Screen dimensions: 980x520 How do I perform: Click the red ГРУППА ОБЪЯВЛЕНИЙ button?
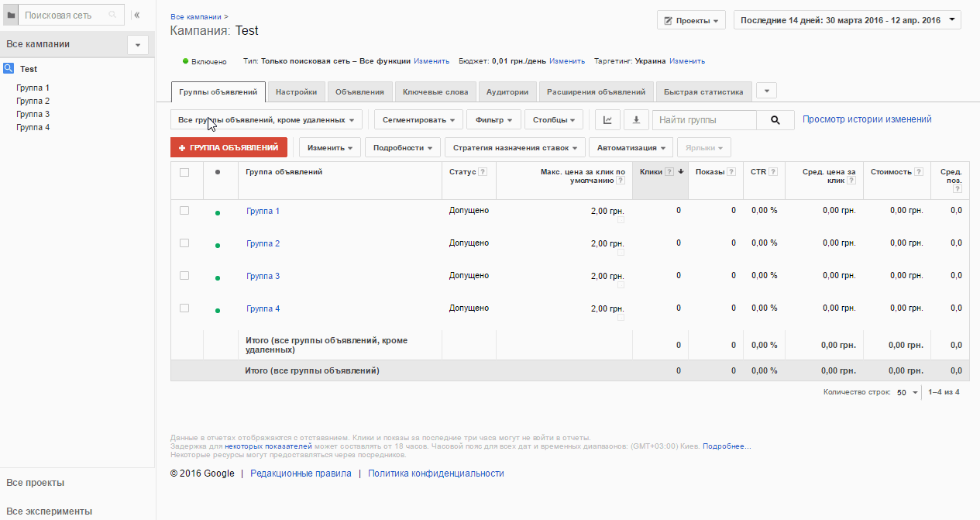[229, 147]
